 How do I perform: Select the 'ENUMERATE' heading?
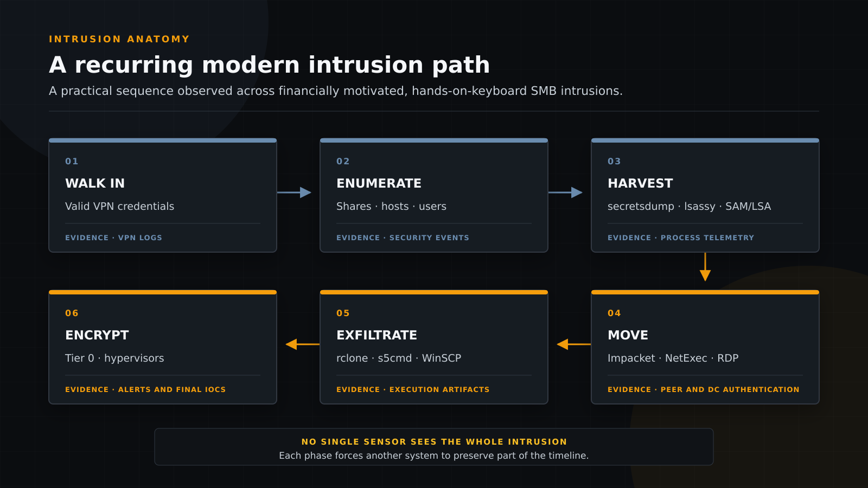(379, 183)
